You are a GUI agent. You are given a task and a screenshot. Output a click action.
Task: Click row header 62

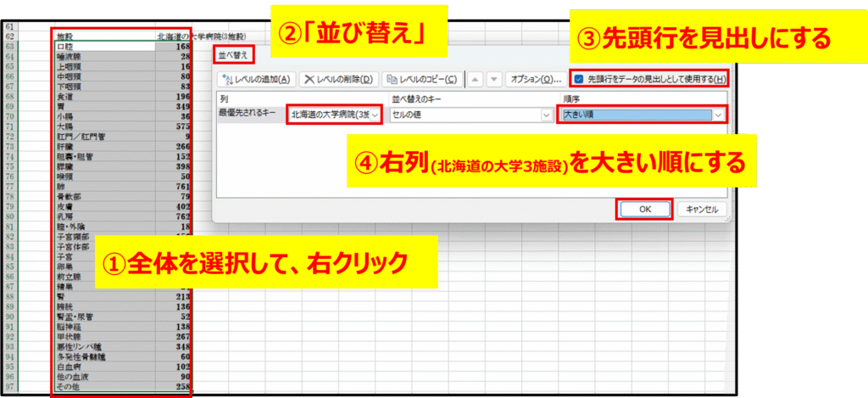pos(11,36)
